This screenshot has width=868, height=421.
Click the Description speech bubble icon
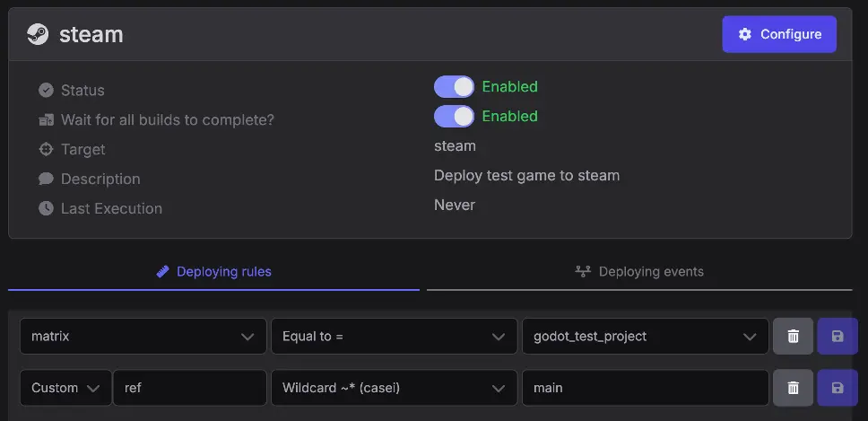pos(46,179)
